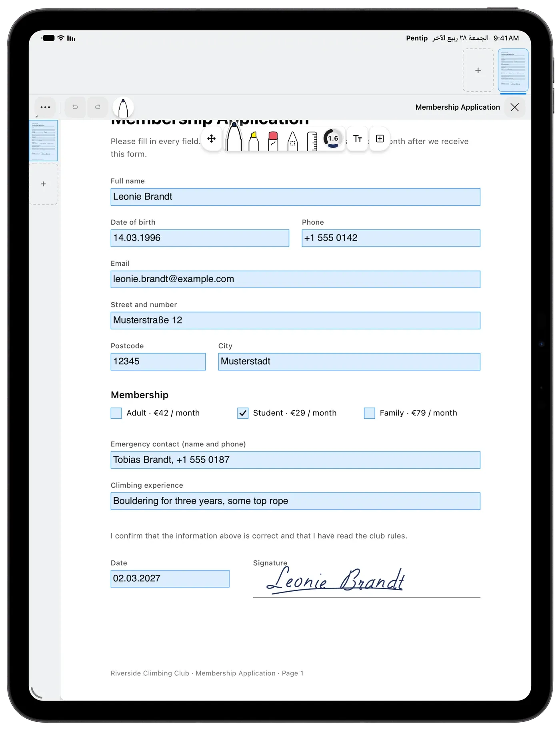Select the pen tool in floating toolbar
Screen dimensions: 560x731
point(234,137)
